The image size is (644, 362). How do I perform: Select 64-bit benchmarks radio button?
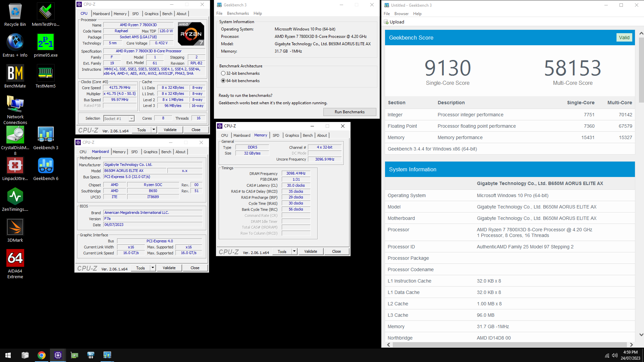[223, 81]
